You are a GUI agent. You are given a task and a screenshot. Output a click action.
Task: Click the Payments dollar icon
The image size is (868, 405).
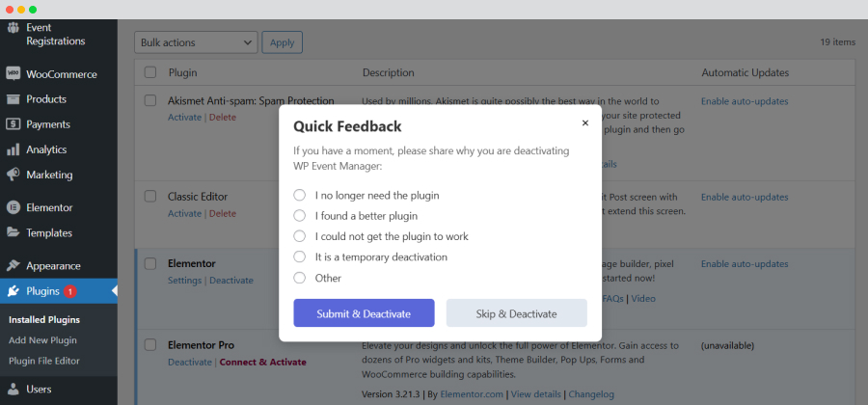point(14,124)
